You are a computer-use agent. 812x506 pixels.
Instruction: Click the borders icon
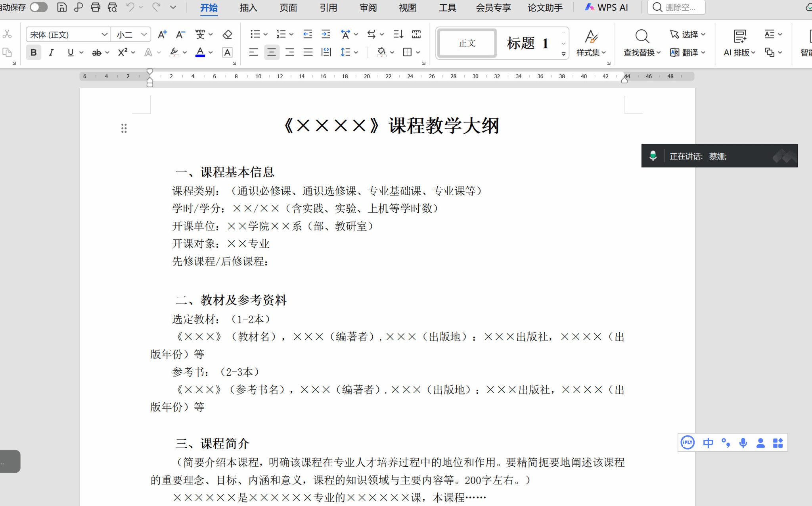click(x=407, y=52)
